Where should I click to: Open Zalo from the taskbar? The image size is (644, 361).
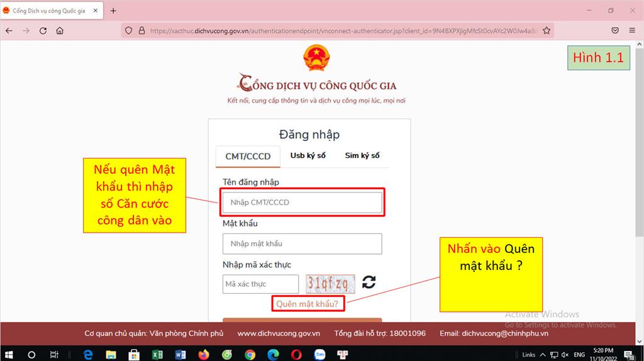pos(319,355)
